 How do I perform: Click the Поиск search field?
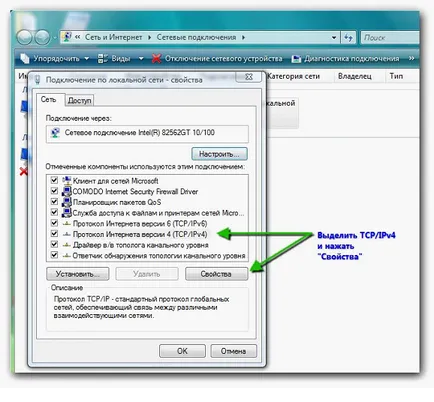pos(390,38)
